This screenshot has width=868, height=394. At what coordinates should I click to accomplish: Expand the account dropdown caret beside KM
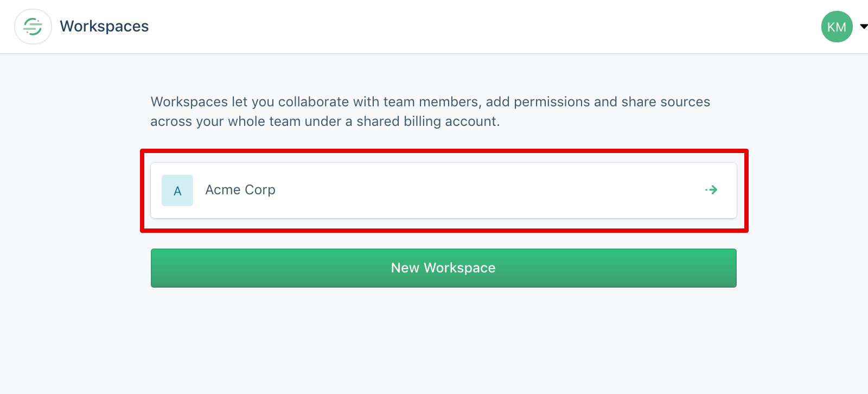click(864, 27)
